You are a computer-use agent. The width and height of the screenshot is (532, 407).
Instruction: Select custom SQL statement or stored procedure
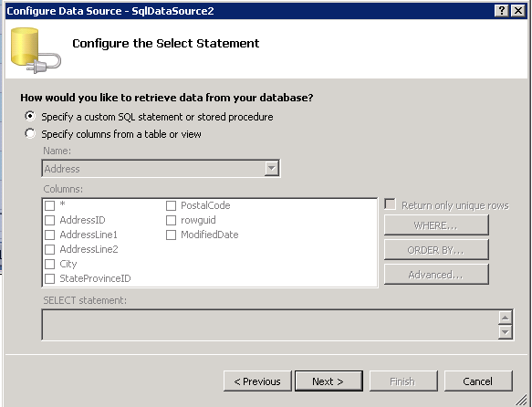(30, 116)
